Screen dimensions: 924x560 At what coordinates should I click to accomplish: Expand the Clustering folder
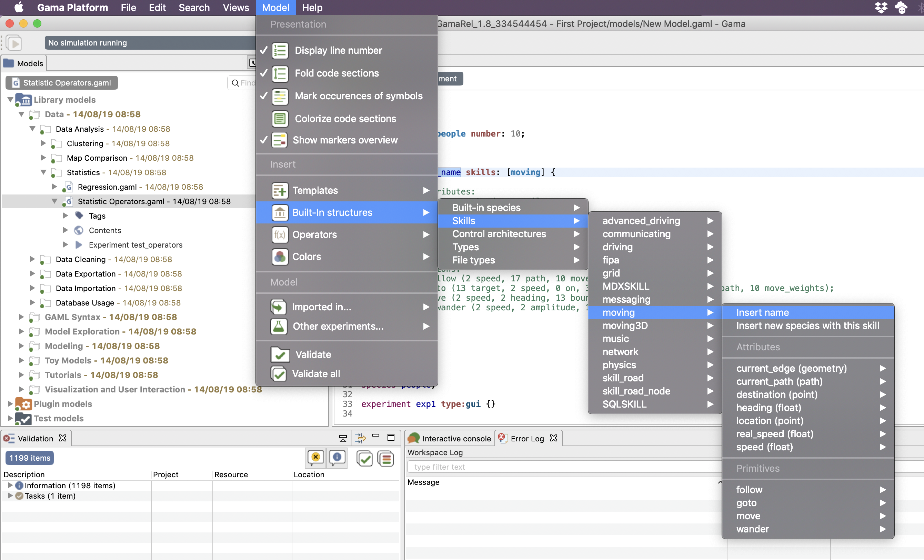tap(43, 143)
